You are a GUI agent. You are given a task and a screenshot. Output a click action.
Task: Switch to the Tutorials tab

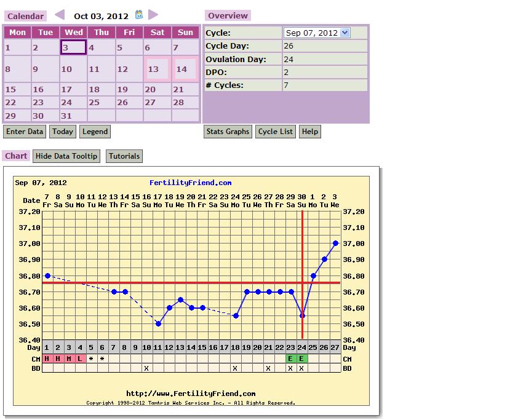point(124,156)
